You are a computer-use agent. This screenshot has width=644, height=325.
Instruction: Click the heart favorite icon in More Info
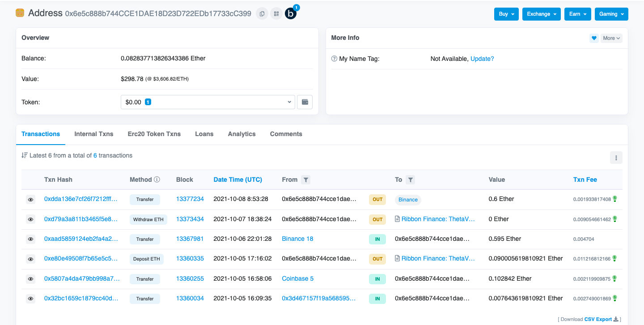click(x=594, y=38)
